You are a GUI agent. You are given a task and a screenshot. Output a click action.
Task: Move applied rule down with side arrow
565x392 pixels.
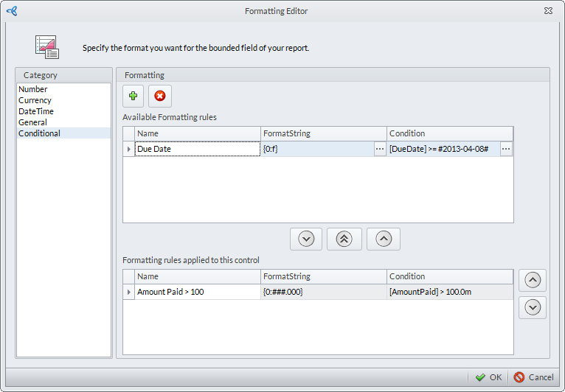point(533,307)
